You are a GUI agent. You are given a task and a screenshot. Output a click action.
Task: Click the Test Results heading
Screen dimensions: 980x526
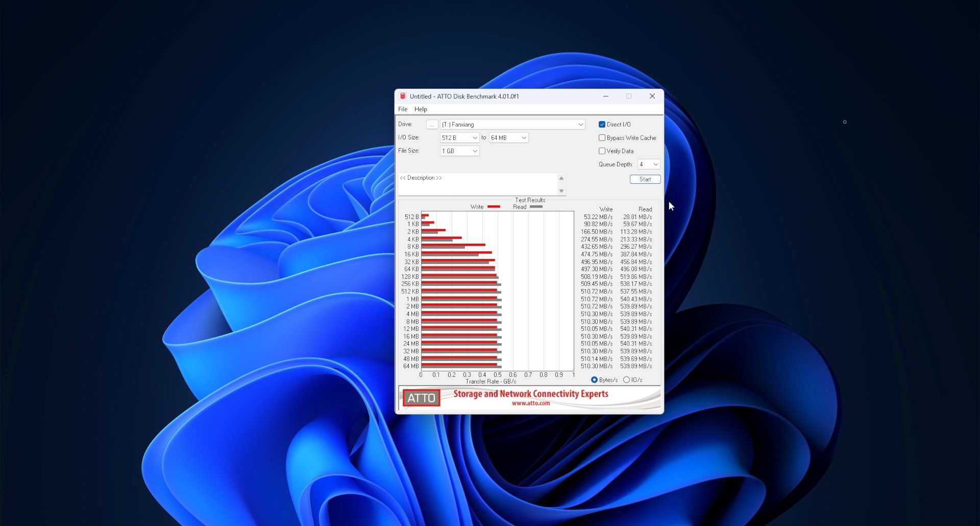click(x=530, y=200)
